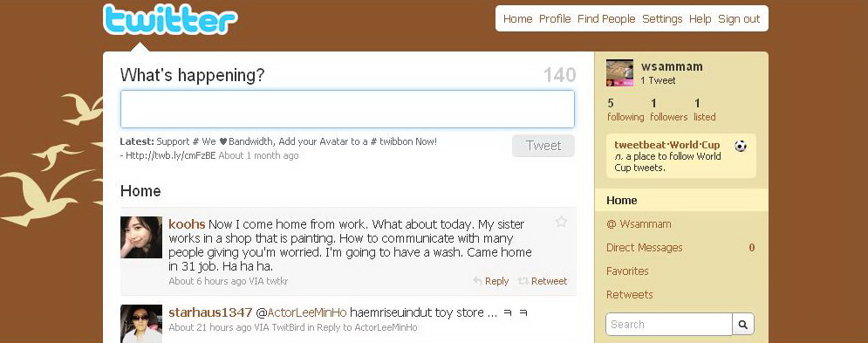Click the Tweet button
Image resolution: width=868 pixels, height=343 pixels.
point(543,146)
